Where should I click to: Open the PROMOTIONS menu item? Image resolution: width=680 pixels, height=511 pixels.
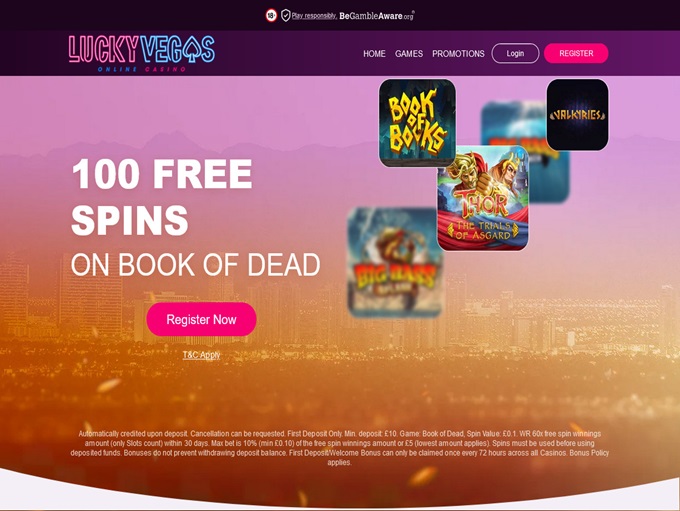pos(458,54)
